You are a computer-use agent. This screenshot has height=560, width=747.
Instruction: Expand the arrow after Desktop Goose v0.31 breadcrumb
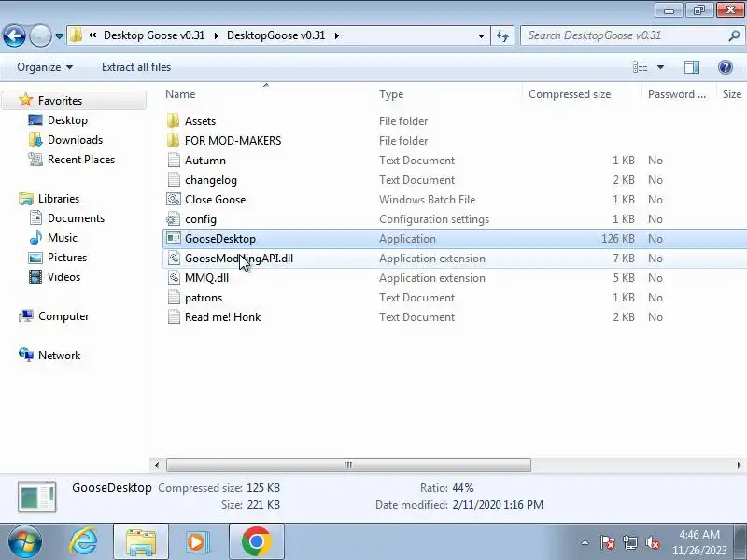pos(217,35)
